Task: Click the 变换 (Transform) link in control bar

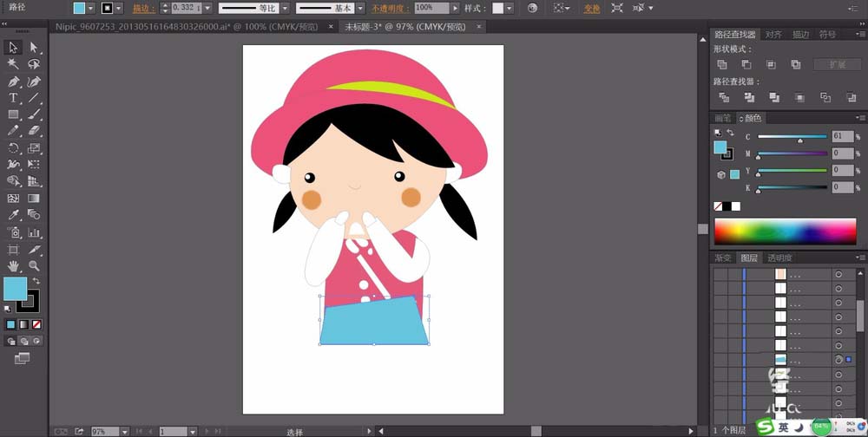Action: click(x=592, y=9)
